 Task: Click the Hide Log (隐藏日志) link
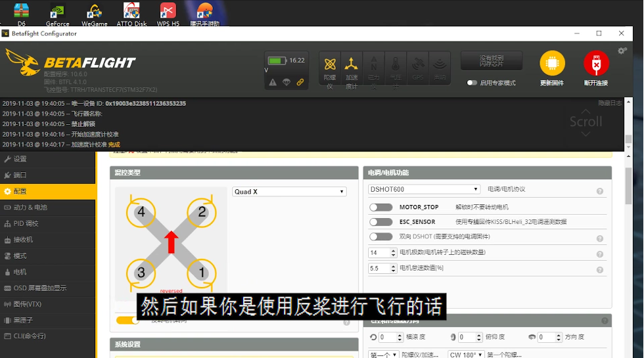tap(609, 103)
